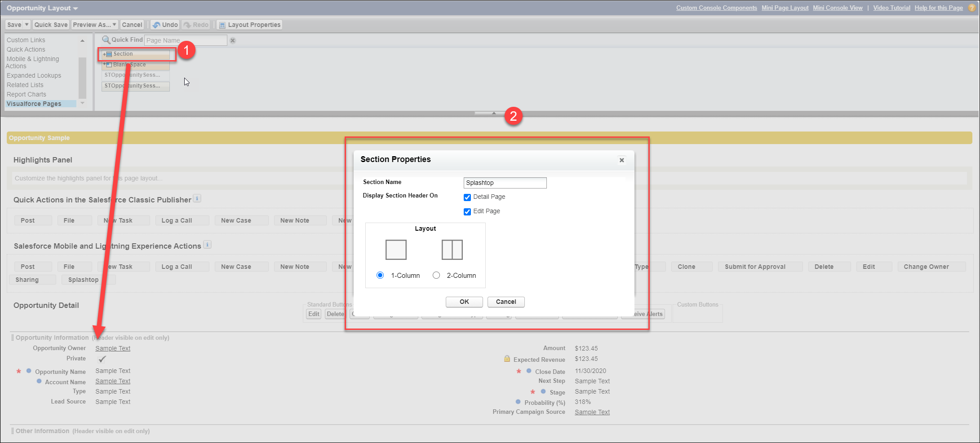Click Cancel in Section Properties dialog
The height and width of the screenshot is (443, 980).
[x=506, y=302]
